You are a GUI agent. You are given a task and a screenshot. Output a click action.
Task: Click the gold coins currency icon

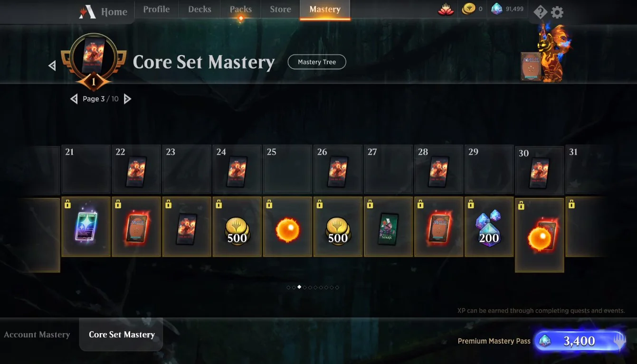click(x=469, y=9)
